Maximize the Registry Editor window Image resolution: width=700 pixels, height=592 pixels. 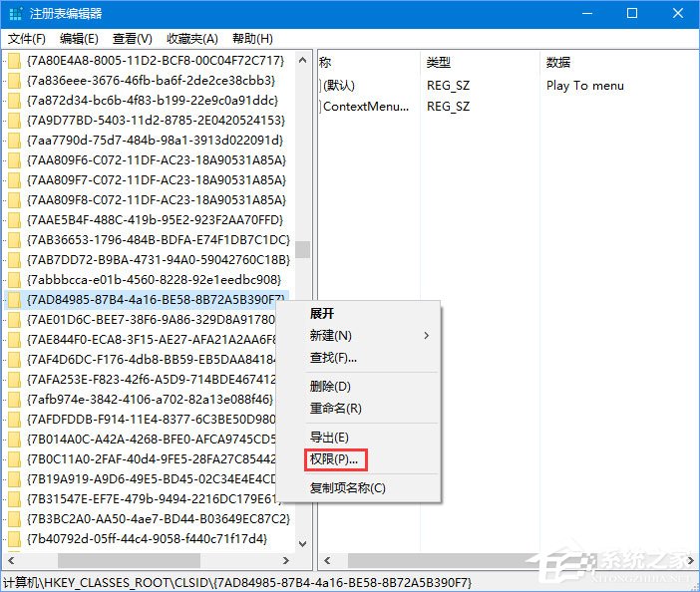pyautogui.click(x=632, y=13)
